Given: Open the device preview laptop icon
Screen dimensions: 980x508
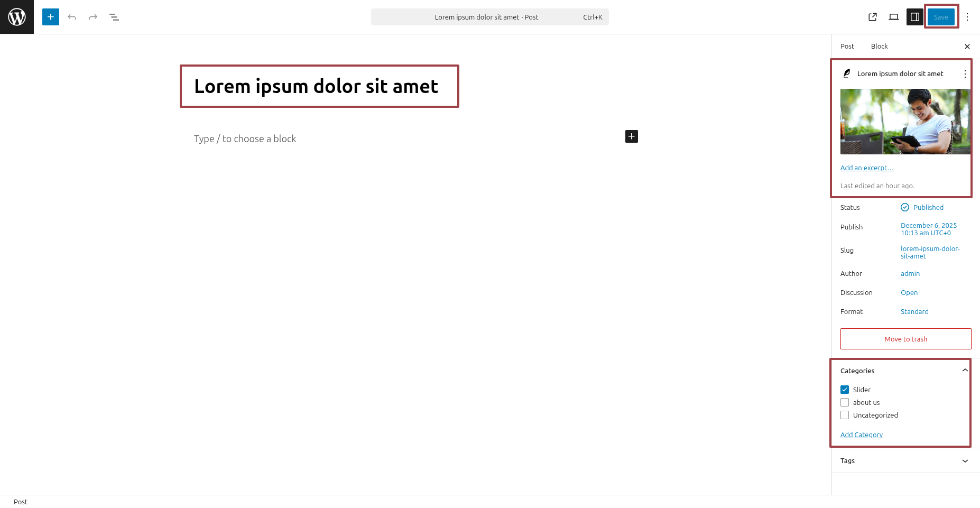Looking at the screenshot, I should (x=894, y=17).
